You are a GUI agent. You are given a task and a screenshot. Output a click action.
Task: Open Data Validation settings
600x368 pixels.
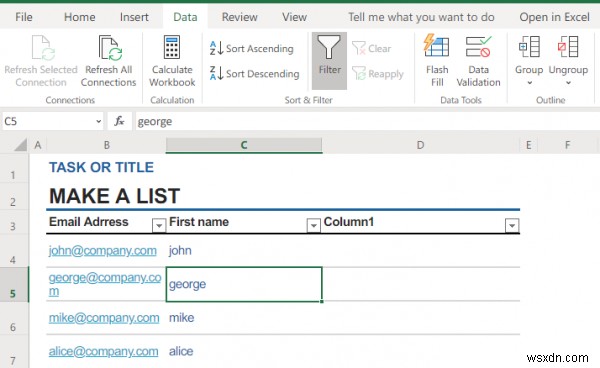(478, 61)
